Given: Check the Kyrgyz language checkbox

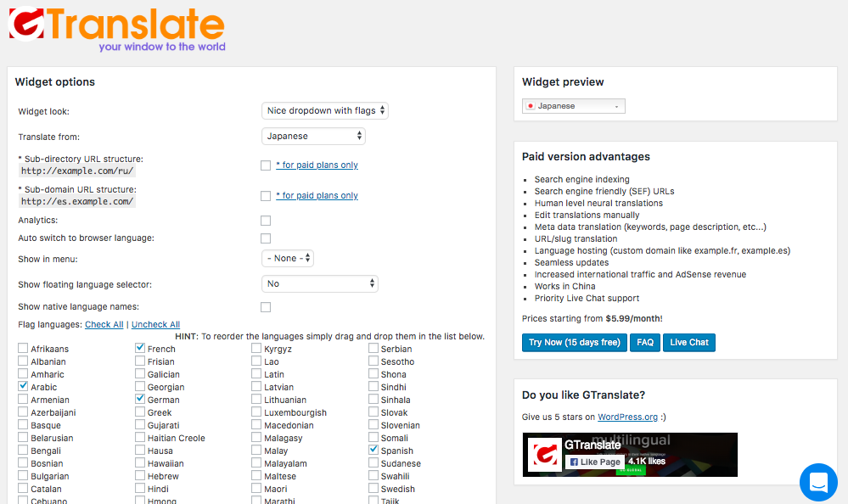Looking at the screenshot, I should click(x=256, y=348).
